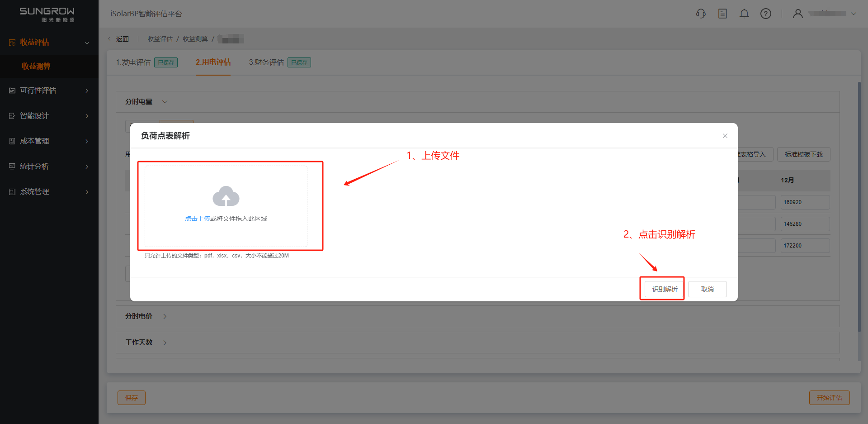868x424 pixels.
Task: Switch to the 1.发电评估 tab
Action: point(133,62)
